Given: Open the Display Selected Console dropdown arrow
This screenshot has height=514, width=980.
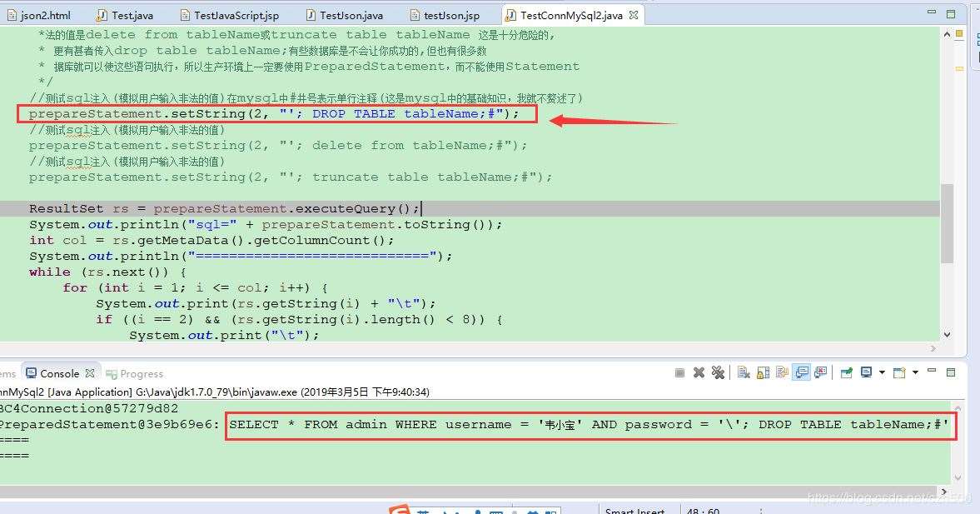Looking at the screenshot, I should tap(882, 372).
